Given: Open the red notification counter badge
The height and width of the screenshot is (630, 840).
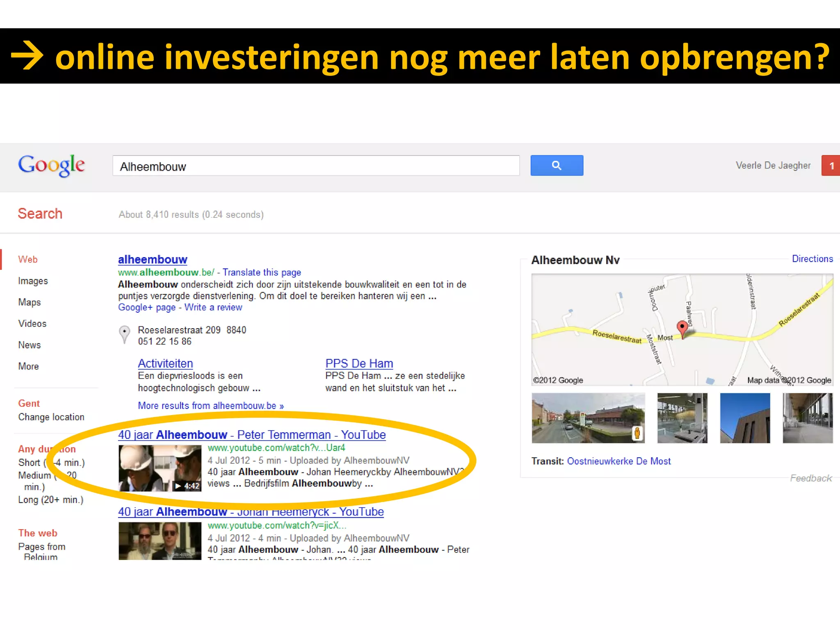Looking at the screenshot, I should coord(831,166).
